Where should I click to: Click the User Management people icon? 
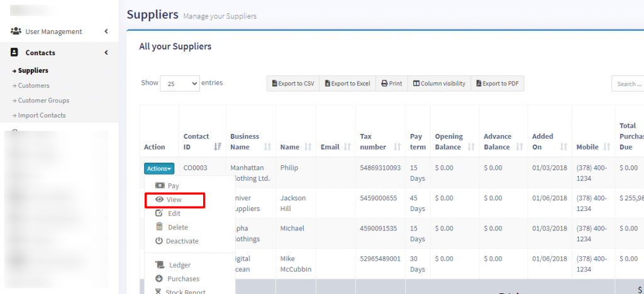coord(16,31)
